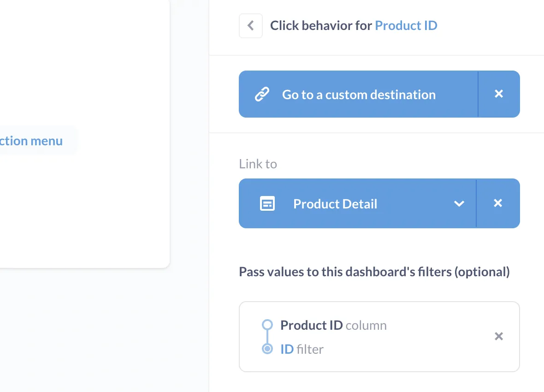
Task: Click the column connector circle beside Product ID
Action: [x=267, y=325]
